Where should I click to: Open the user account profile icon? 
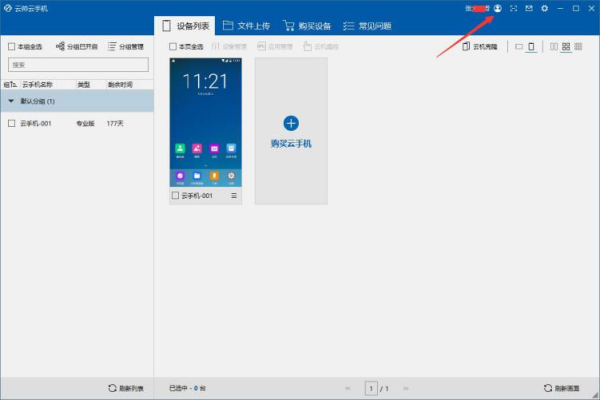tap(498, 8)
